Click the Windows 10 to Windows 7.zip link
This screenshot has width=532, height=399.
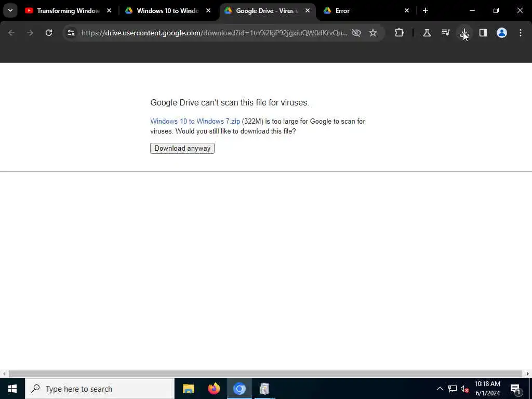pos(195,121)
